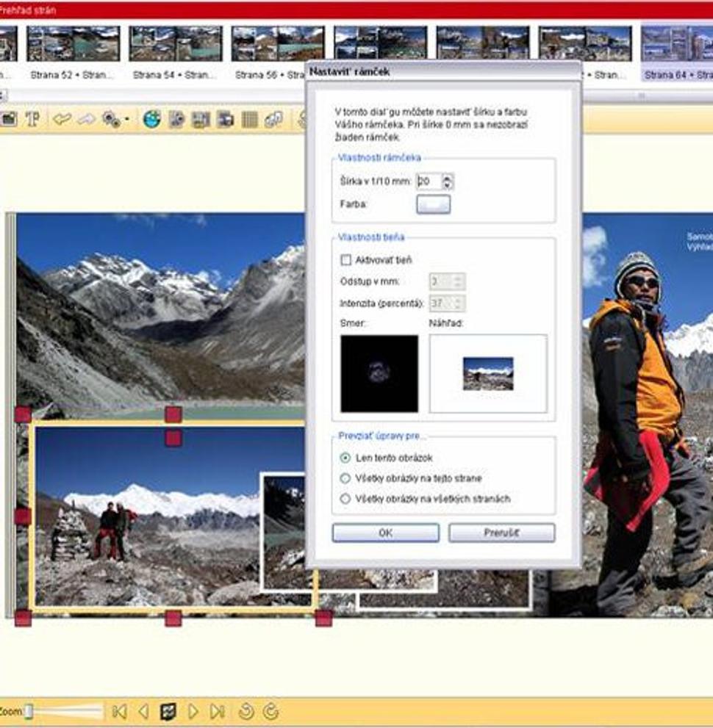The width and height of the screenshot is (713, 728).
Task: Click the Vlastnosti tieňa group label
Action: [370, 237]
